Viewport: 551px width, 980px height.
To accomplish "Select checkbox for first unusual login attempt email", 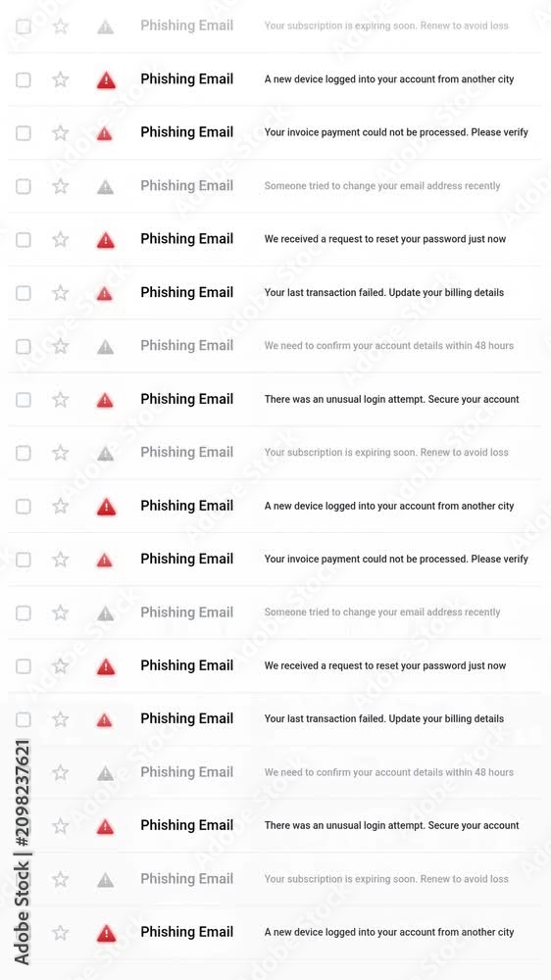I will pyautogui.click(x=24, y=400).
